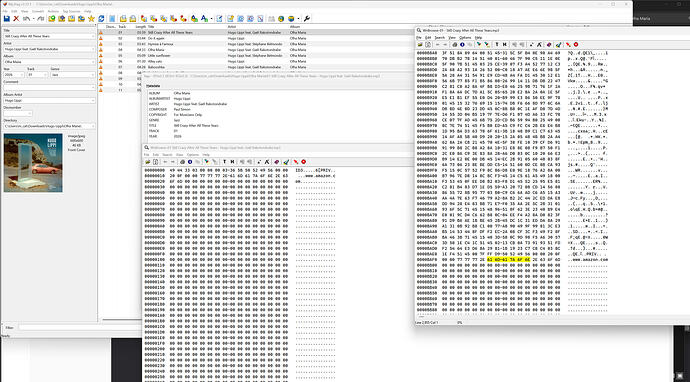
Task: Open tag sources dropdown arrow next to wrench
Action: tap(298, 18)
